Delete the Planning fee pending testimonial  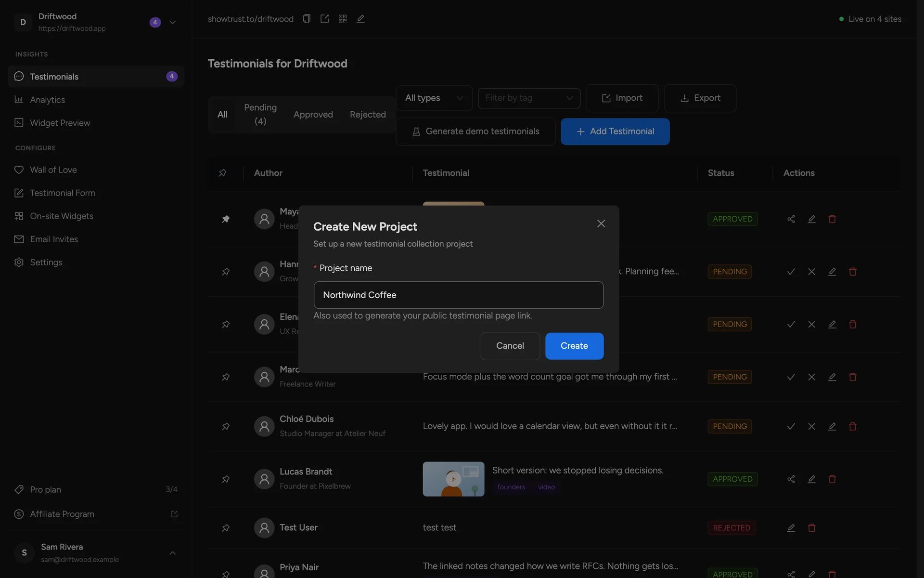click(853, 272)
